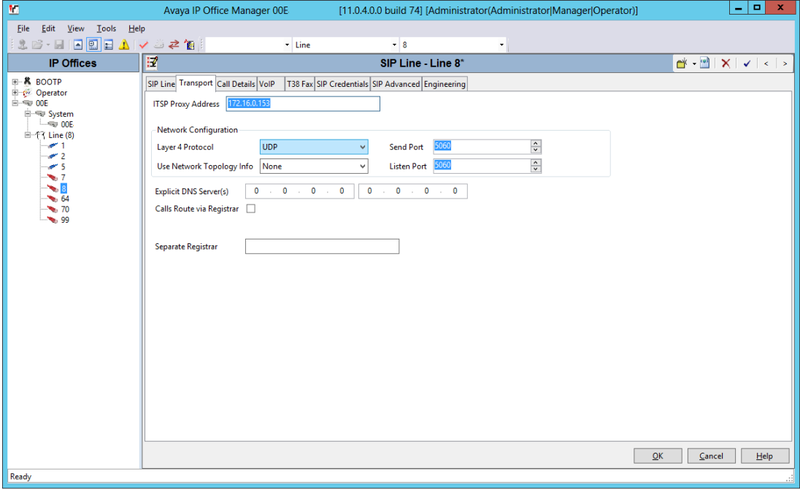The height and width of the screenshot is (490, 800).
Task: Create new configuration greyed icon
Action: [x=159, y=45]
